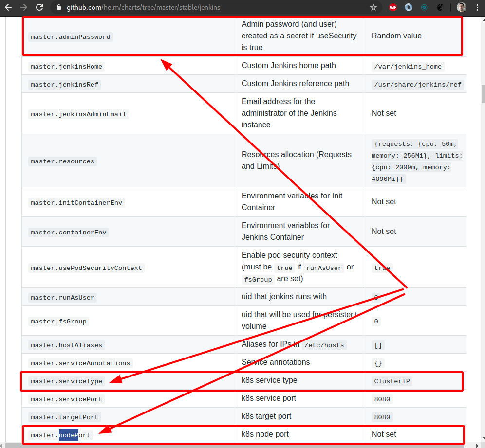The width and height of the screenshot is (485, 448).
Task: Bookmark this page with the star
Action: [373, 7]
